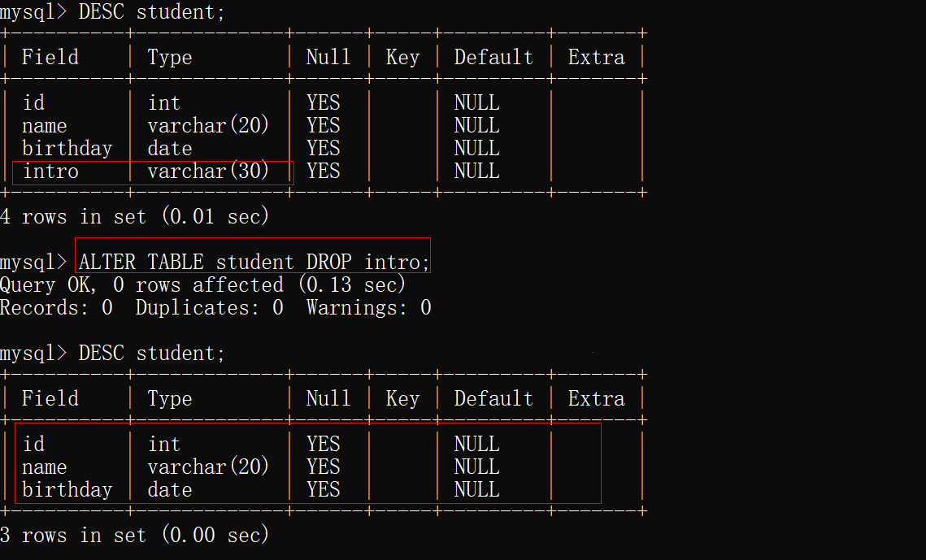Screen dimensions: 926x560
Task: Click the int type in the three-row table
Action: click(x=164, y=445)
